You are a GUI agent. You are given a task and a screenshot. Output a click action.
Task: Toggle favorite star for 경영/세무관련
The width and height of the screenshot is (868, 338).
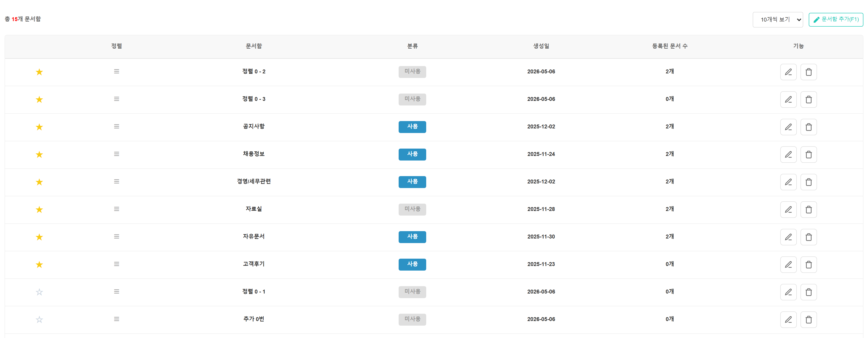[39, 182]
